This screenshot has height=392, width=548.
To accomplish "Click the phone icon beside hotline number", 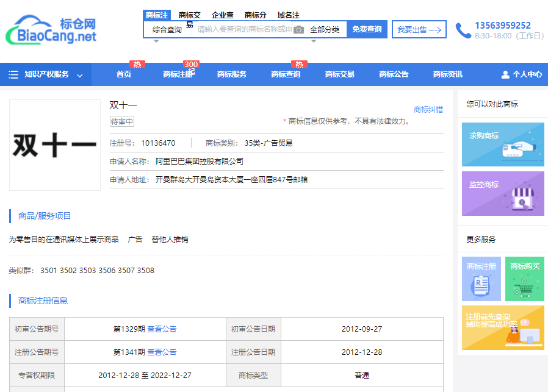I will (x=463, y=30).
